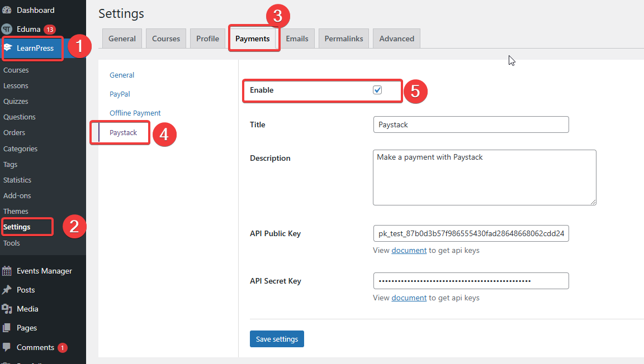Image resolution: width=644 pixels, height=364 pixels.
Task: Click the LearnPress graduation cap icon
Action: [x=8, y=47]
